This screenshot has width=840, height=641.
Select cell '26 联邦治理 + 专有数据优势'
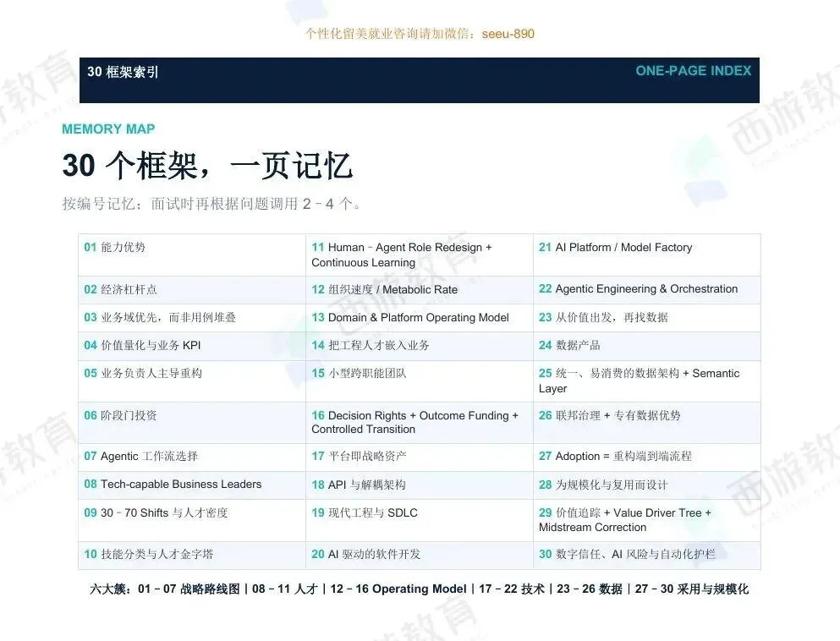[x=647, y=423]
